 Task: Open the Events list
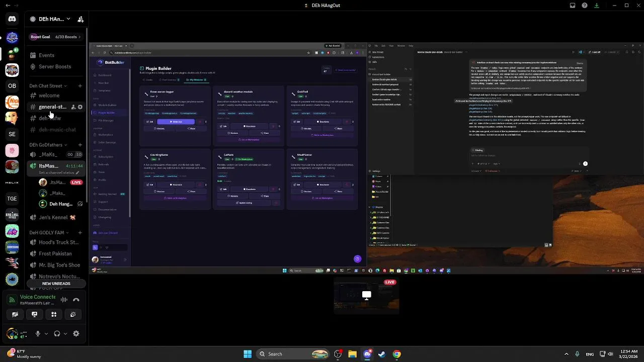(56, 55)
